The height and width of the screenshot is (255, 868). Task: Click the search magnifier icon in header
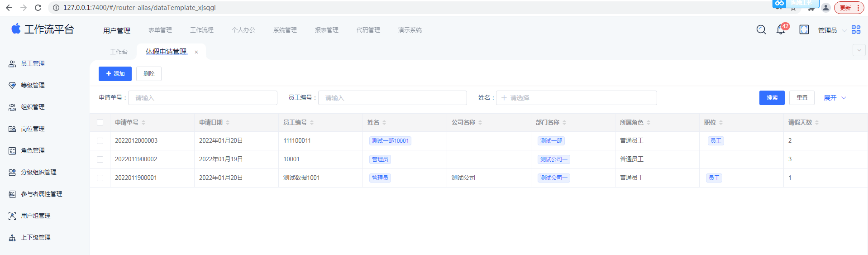click(761, 30)
